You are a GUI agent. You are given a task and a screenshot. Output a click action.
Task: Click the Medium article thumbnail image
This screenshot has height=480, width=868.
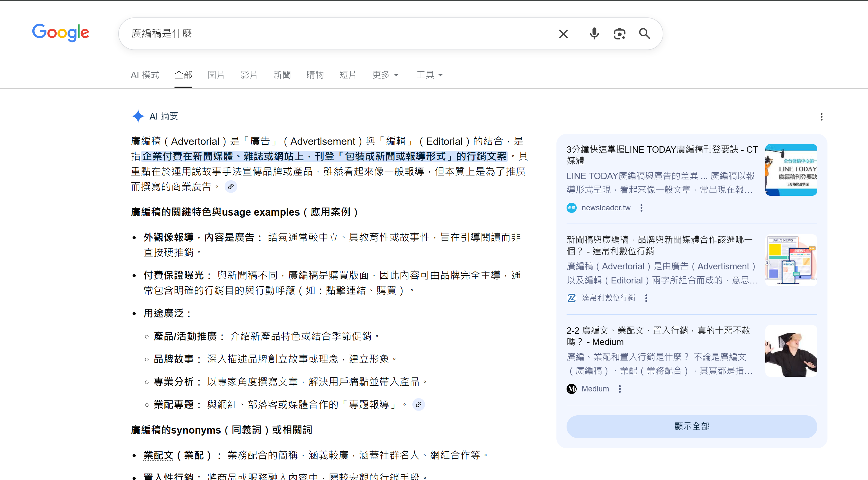(x=791, y=351)
